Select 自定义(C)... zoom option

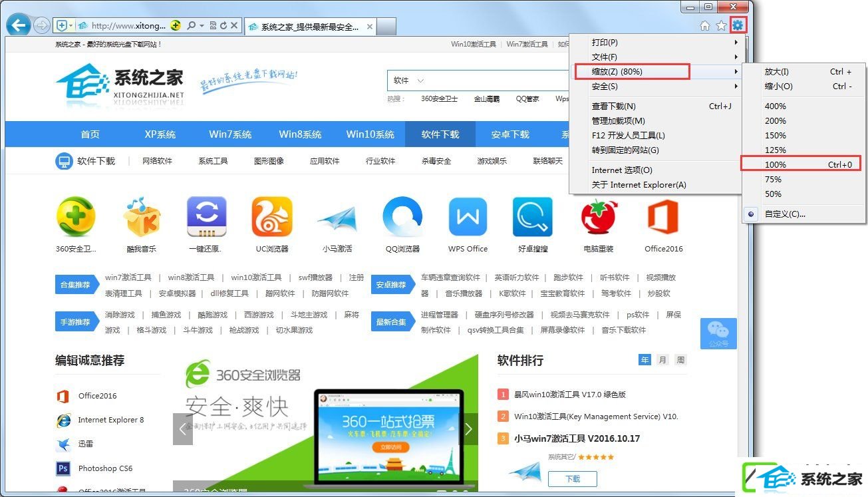(x=804, y=214)
